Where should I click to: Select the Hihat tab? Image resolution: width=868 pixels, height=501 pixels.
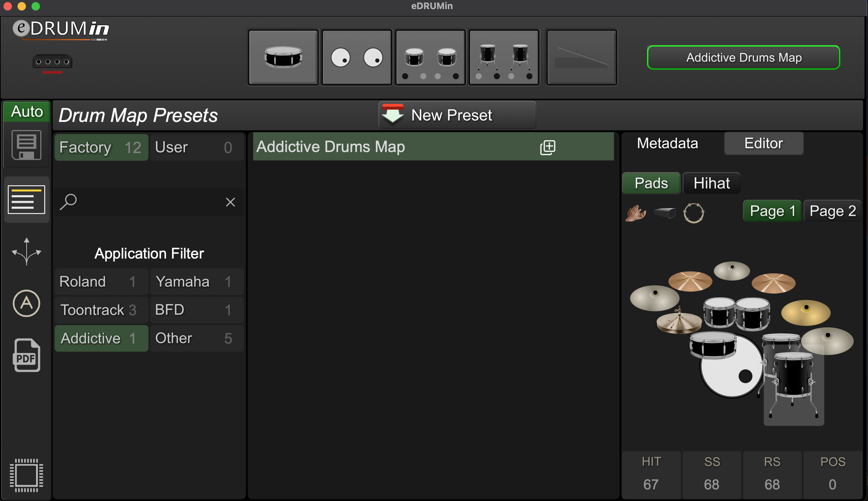(711, 183)
